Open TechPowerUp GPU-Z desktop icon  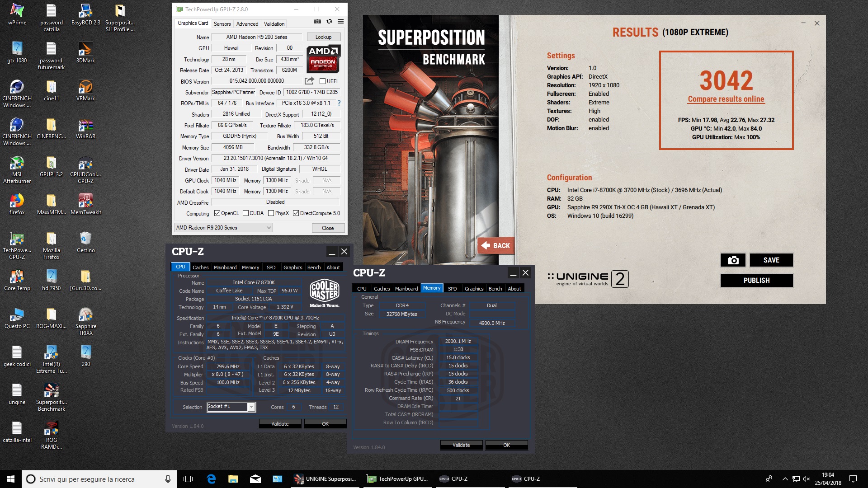17,246
